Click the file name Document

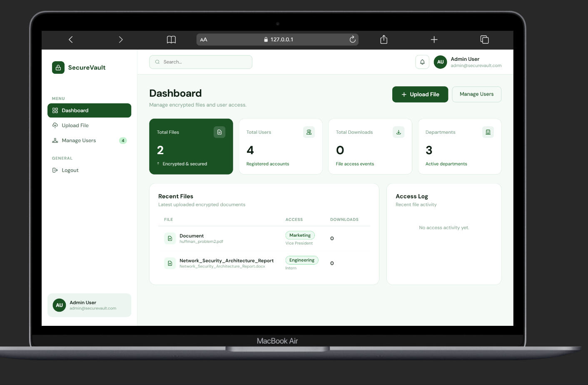(192, 236)
